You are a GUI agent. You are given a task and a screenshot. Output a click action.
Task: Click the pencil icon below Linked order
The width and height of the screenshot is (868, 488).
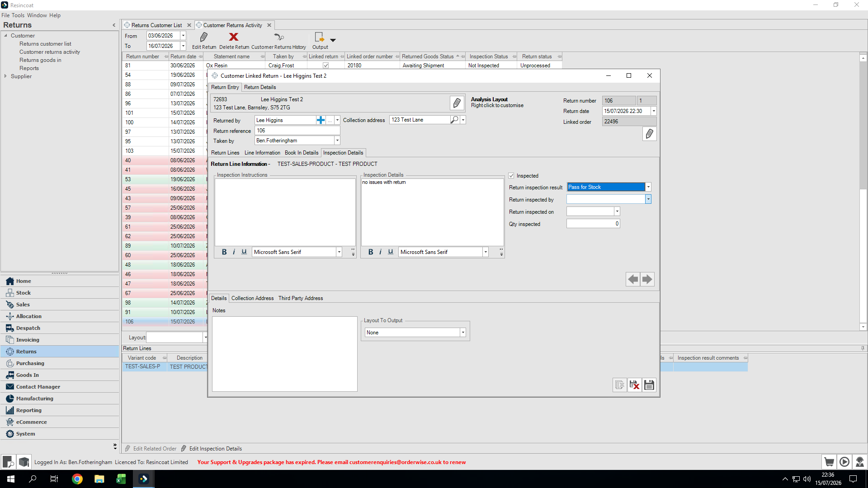coord(649,134)
